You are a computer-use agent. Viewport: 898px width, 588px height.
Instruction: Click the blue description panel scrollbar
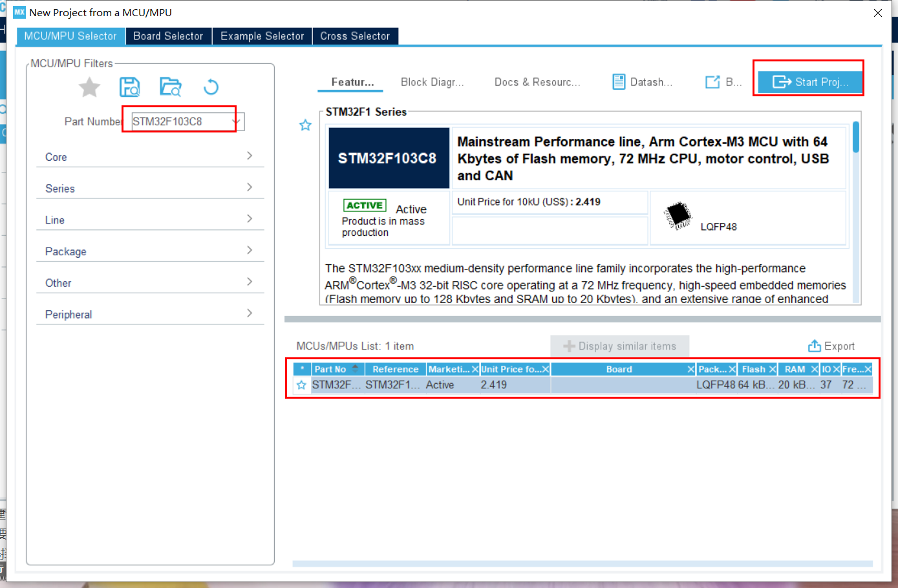coord(856,137)
